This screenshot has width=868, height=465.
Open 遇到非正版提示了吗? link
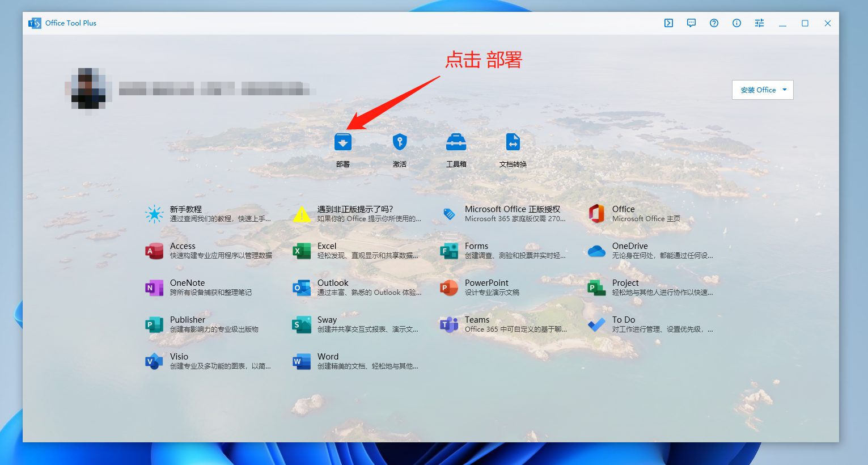click(355, 209)
